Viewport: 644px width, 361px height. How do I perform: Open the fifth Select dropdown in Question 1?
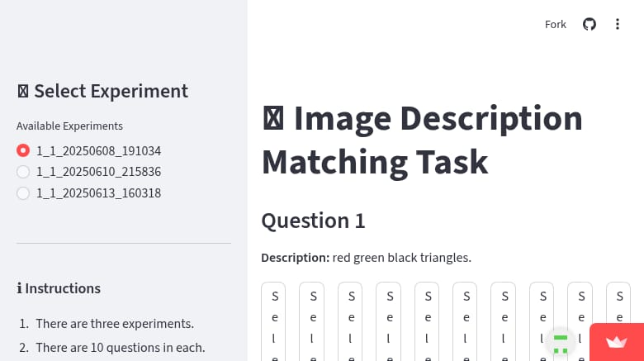tap(428, 322)
